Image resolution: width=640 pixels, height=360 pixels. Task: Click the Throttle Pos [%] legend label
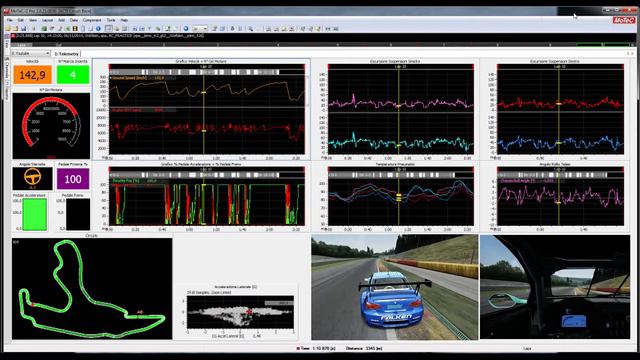(x=126, y=180)
